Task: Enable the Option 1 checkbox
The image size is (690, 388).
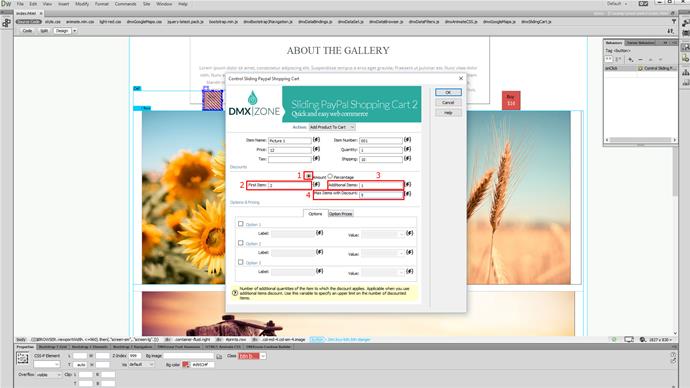Action: [241, 224]
